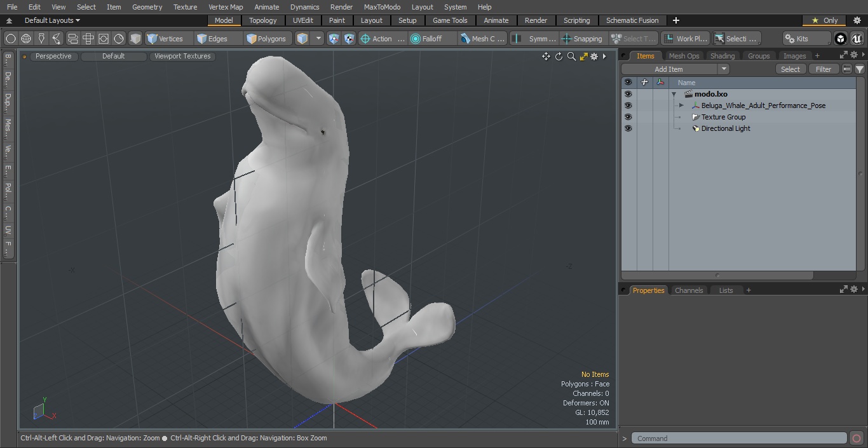The width and height of the screenshot is (868, 448).
Task: Switch to the Lists tab
Action: (x=726, y=290)
